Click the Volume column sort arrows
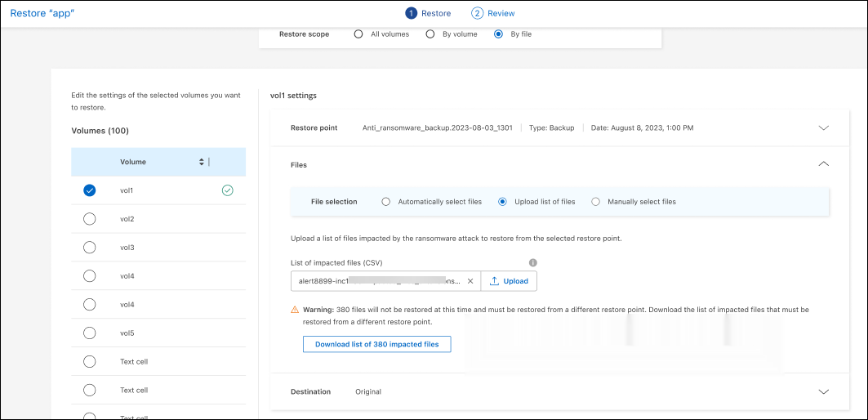 pyautogui.click(x=202, y=162)
